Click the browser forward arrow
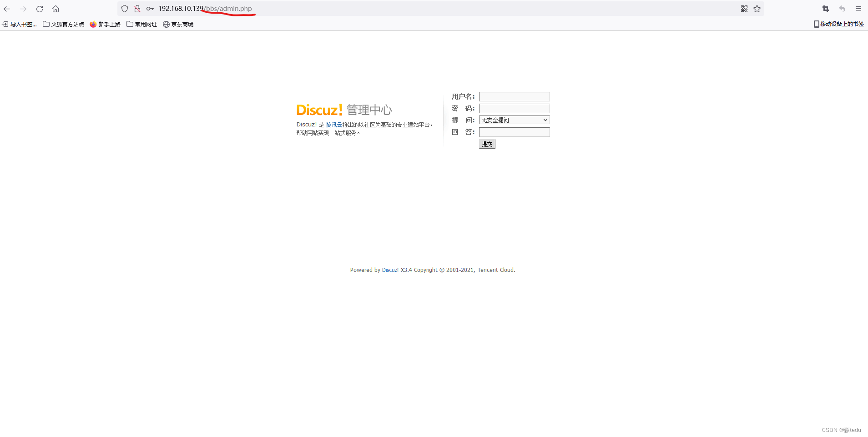 (x=23, y=9)
